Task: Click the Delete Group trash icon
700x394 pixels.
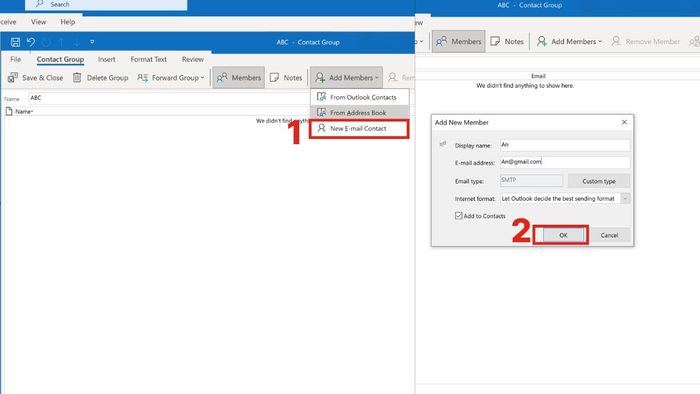Action: pyautogui.click(x=77, y=78)
